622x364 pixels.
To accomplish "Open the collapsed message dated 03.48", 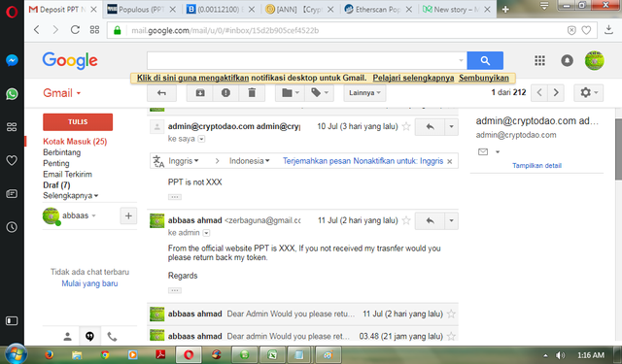I will tap(302, 336).
